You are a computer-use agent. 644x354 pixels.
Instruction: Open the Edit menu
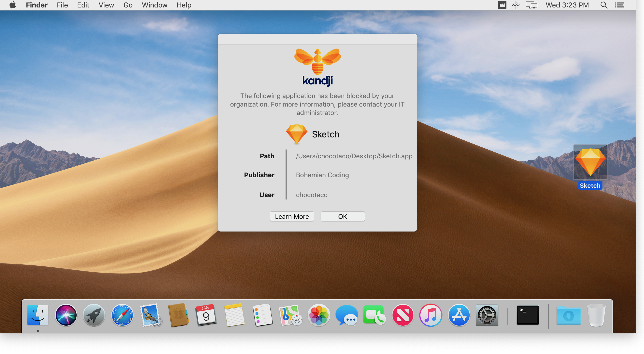[x=83, y=5]
